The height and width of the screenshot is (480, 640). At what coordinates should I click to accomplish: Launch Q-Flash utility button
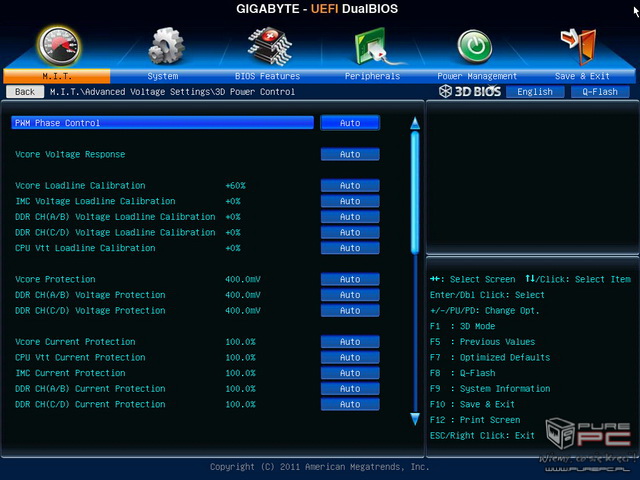pos(600,92)
